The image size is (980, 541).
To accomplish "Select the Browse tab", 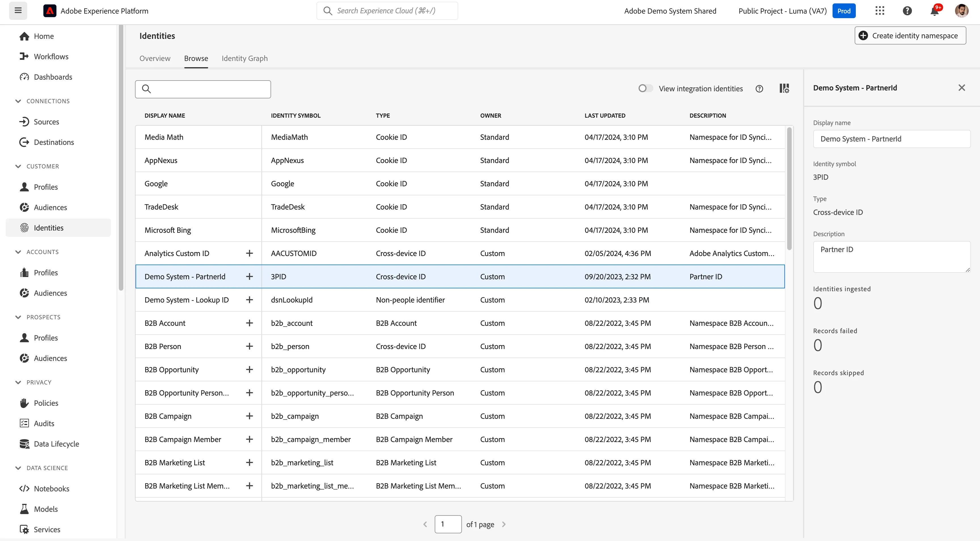I will 196,59.
